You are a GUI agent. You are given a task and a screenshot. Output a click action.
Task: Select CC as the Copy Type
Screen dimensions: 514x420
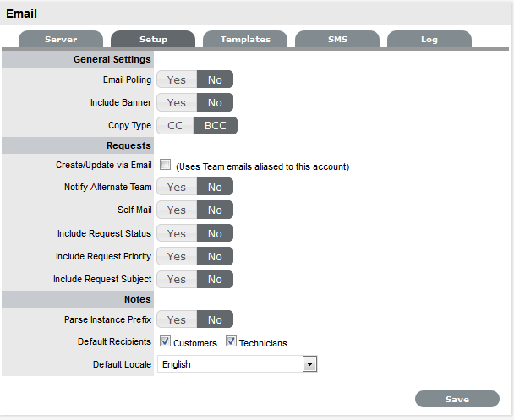175,126
